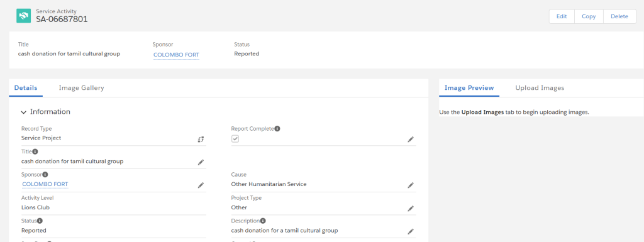Click the 'Reported' value under Status field
The image size is (644, 242).
point(34,231)
